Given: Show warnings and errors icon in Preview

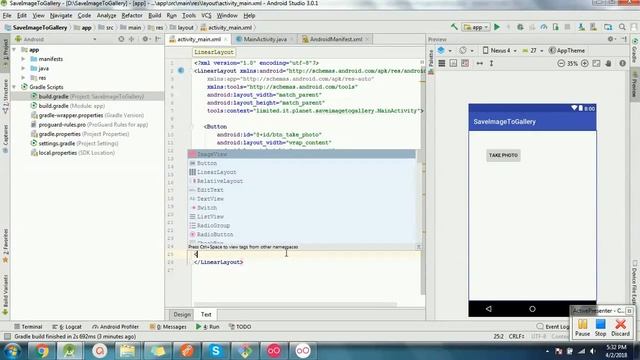Looking at the screenshot, I should pos(622,63).
